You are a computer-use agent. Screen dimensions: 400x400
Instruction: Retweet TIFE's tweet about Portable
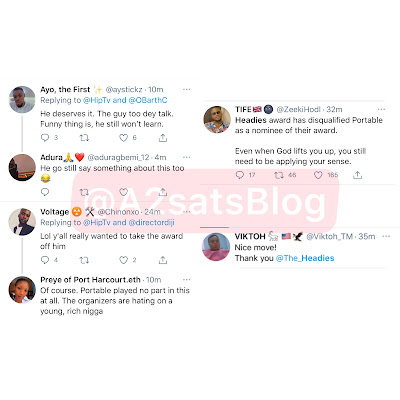279,175
